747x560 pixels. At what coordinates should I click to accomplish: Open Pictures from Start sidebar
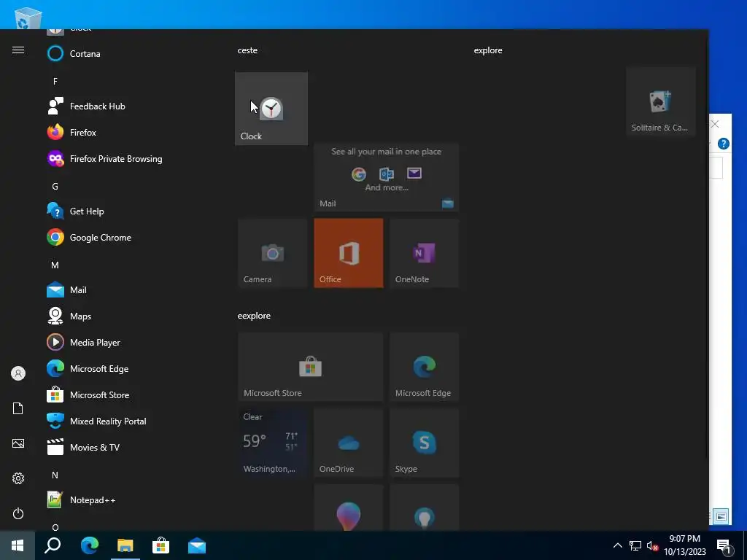(18, 443)
